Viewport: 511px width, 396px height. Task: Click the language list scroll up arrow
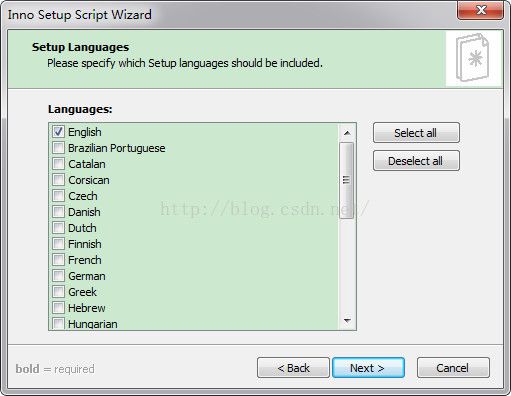pyautogui.click(x=347, y=133)
